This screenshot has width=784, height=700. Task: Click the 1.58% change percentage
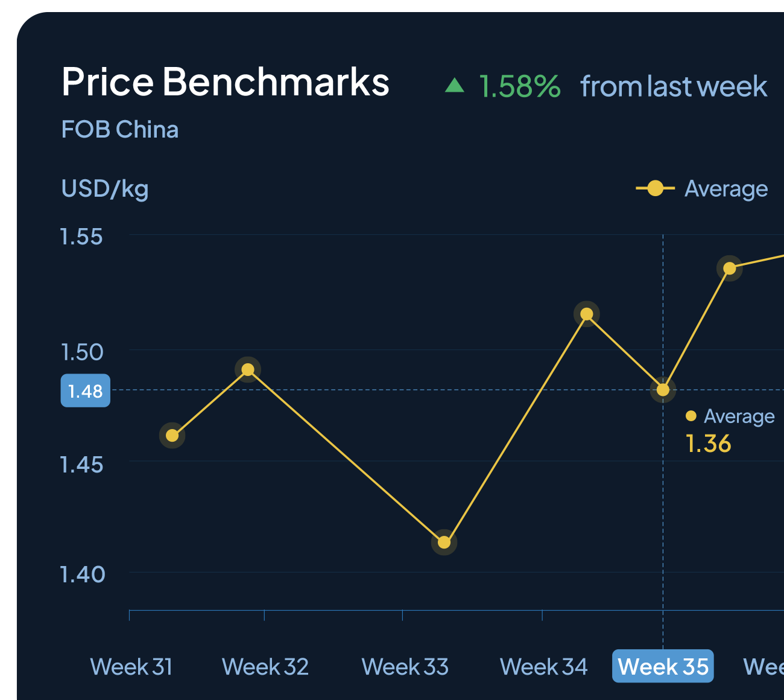pos(520,86)
